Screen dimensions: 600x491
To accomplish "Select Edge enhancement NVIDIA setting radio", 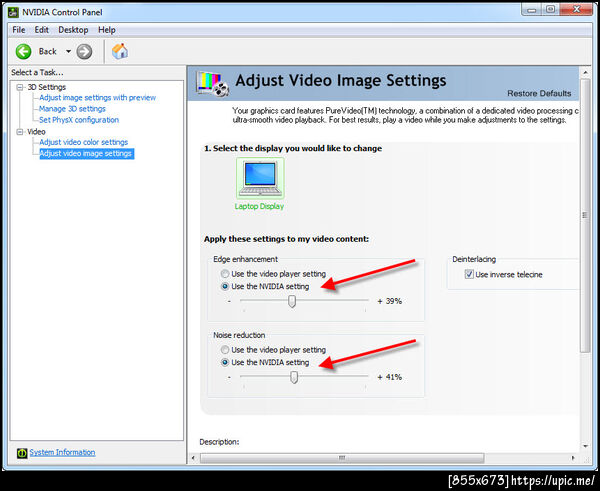I will (x=225, y=286).
